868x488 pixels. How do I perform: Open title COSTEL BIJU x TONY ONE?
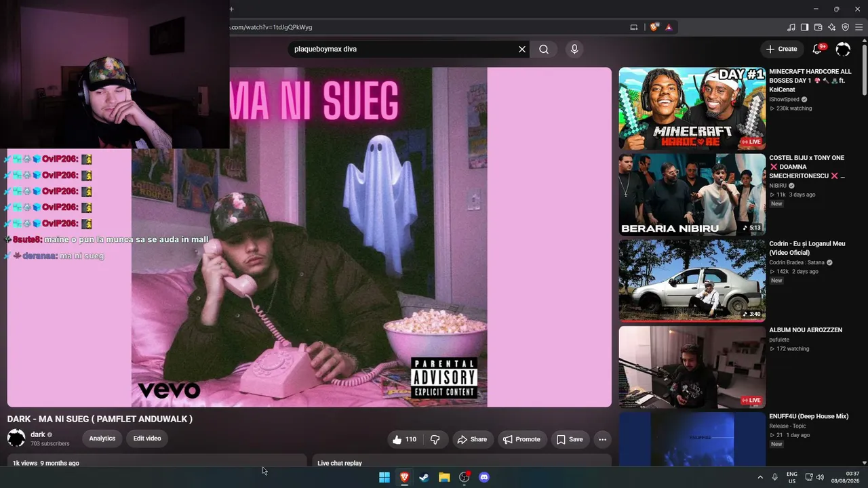(807, 167)
